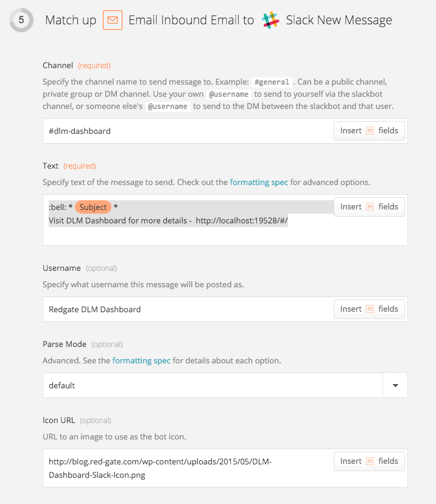Click the Insert fields button next to Channel
The width and height of the screenshot is (436, 504).
pyautogui.click(x=369, y=130)
